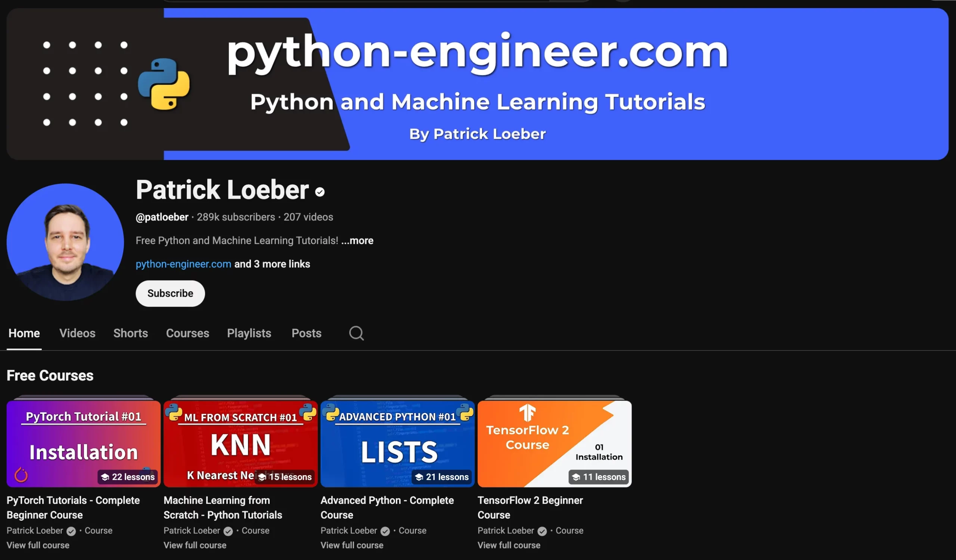Image resolution: width=956 pixels, height=560 pixels.
Task: Click the 15 lessons badge on KNN thumbnail
Action: (285, 477)
